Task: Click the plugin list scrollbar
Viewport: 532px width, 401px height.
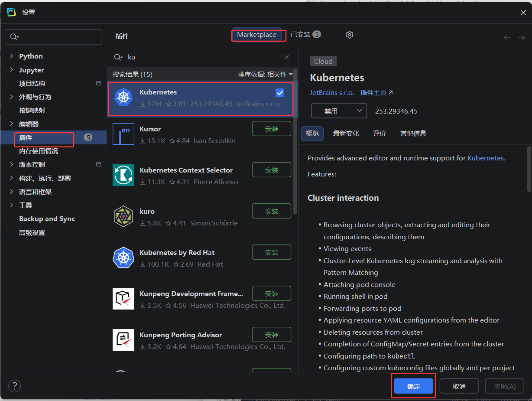Action: 295,141
